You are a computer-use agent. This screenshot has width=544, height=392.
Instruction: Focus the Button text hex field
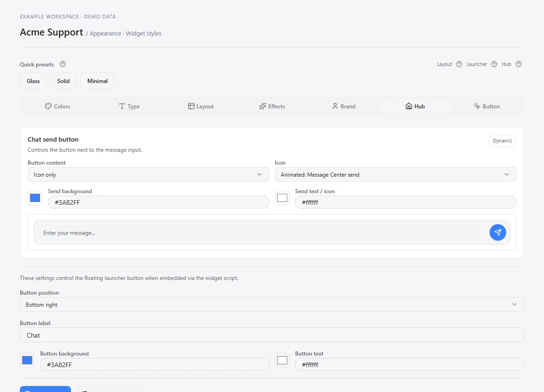[x=409, y=365]
